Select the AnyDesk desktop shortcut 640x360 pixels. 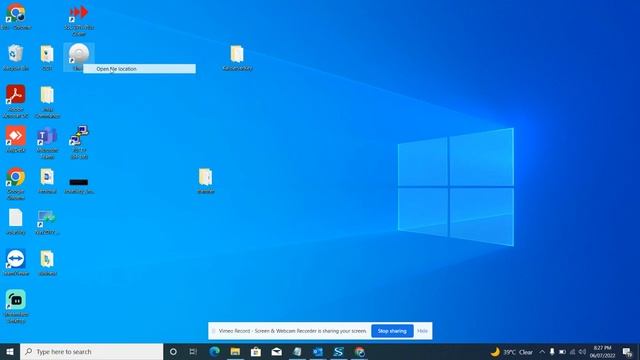click(x=16, y=140)
